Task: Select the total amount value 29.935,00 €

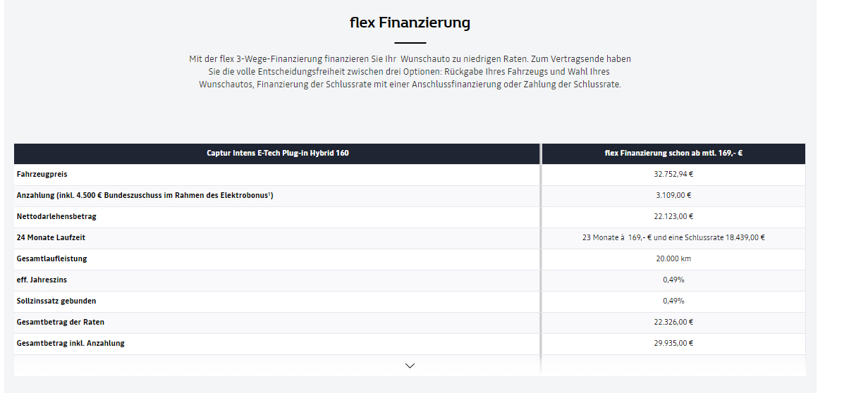Action: [x=673, y=343]
